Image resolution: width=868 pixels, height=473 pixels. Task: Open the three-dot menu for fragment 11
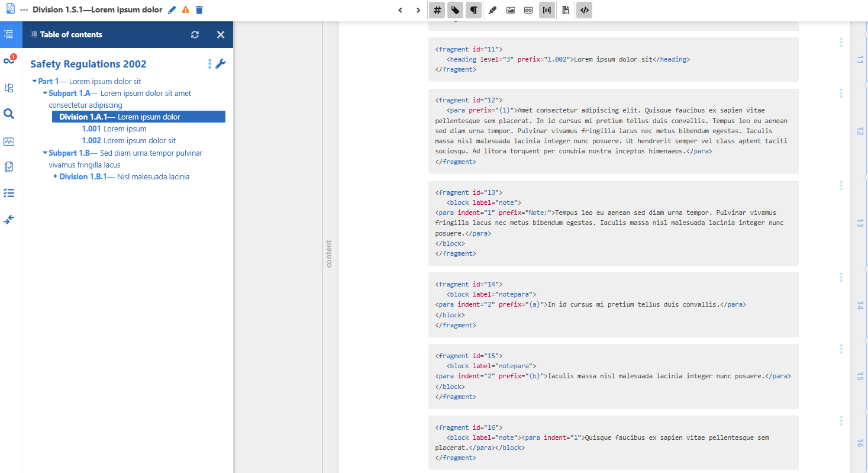[841, 43]
